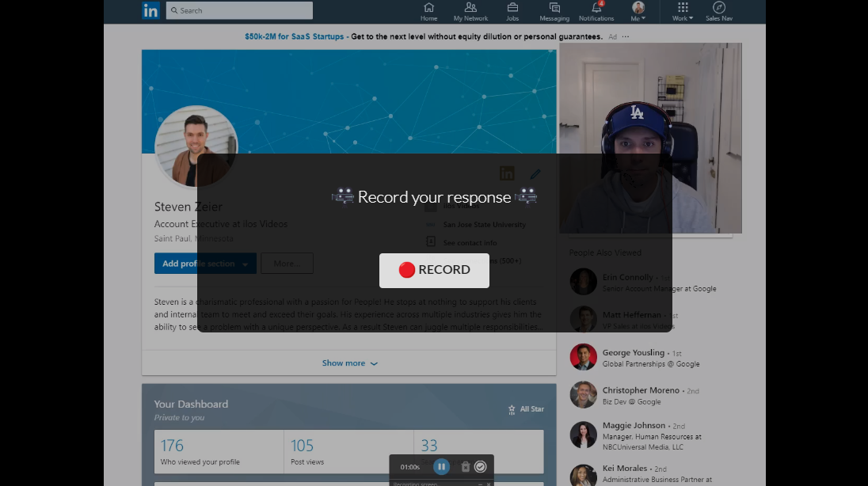Open Matt Heffernan's profile

[632, 315]
